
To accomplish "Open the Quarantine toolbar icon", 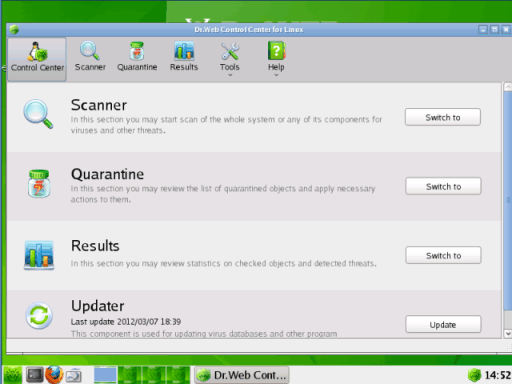I will click(x=137, y=57).
